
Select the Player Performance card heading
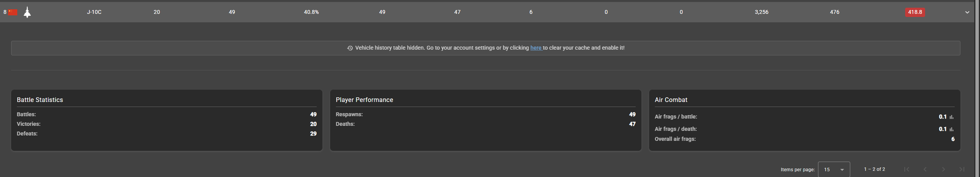(364, 100)
